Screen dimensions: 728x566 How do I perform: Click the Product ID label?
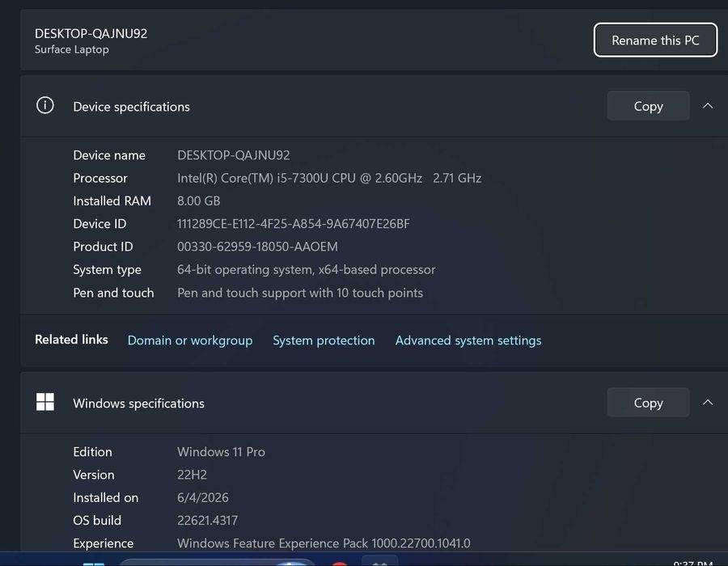pos(103,247)
